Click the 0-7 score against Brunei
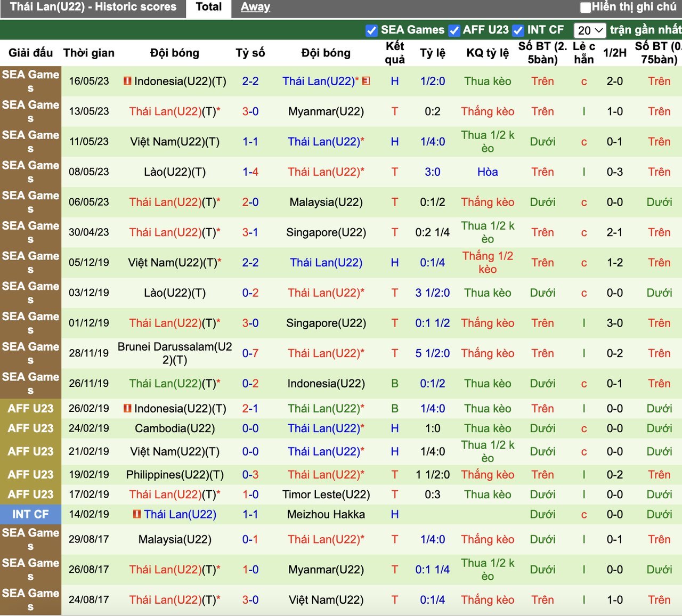 250,353
